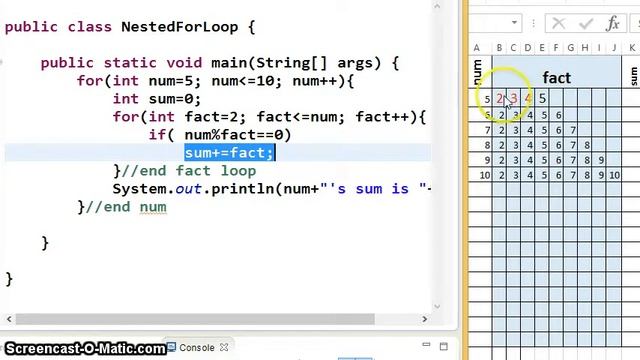Click the class name 'NestedForLoop' in the editor

180,27
